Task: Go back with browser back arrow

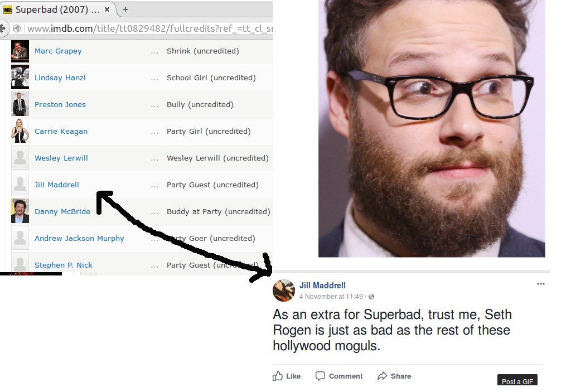Action: [3, 28]
